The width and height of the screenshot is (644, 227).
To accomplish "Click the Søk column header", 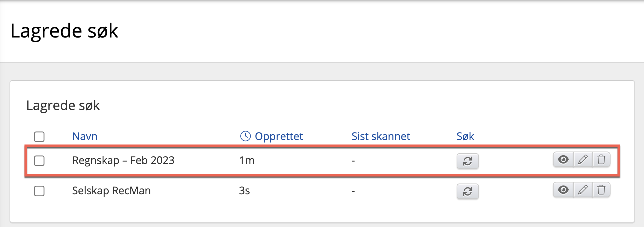I will click(x=465, y=136).
